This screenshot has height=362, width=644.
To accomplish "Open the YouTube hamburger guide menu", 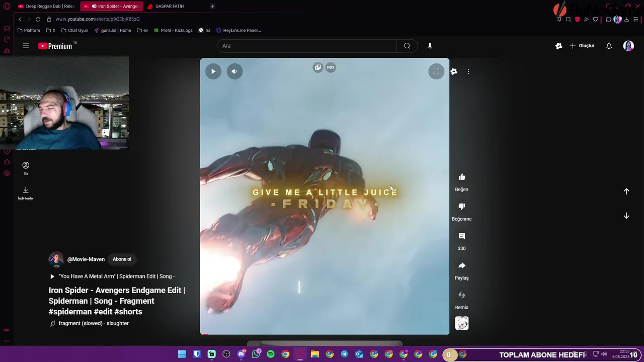I will tap(26, 46).
